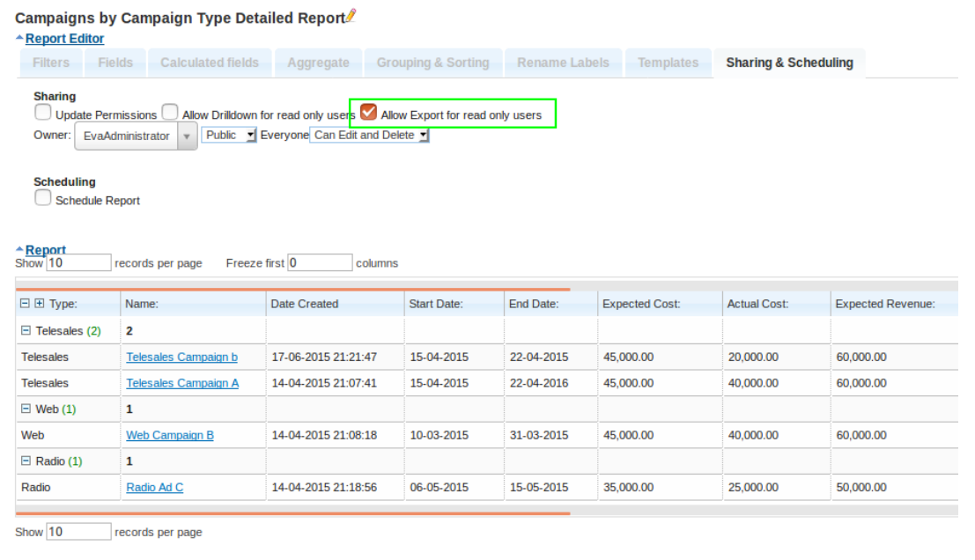Uncheck Allow Export for read only users

tap(369, 113)
